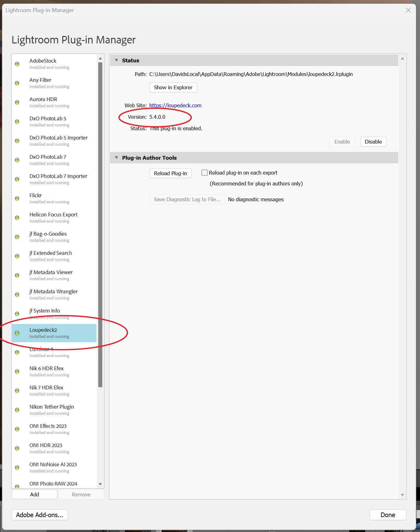Image resolution: width=420 pixels, height=532 pixels.
Task: Click status dot beside DxO PhotoLab 5 Importer
Action: [17, 141]
